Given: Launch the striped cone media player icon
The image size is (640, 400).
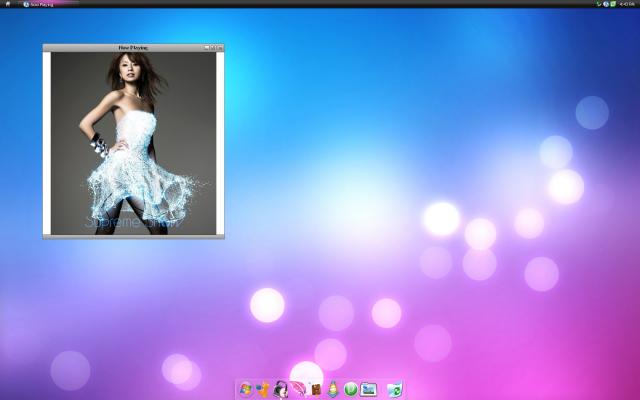Looking at the screenshot, I should (333, 389).
